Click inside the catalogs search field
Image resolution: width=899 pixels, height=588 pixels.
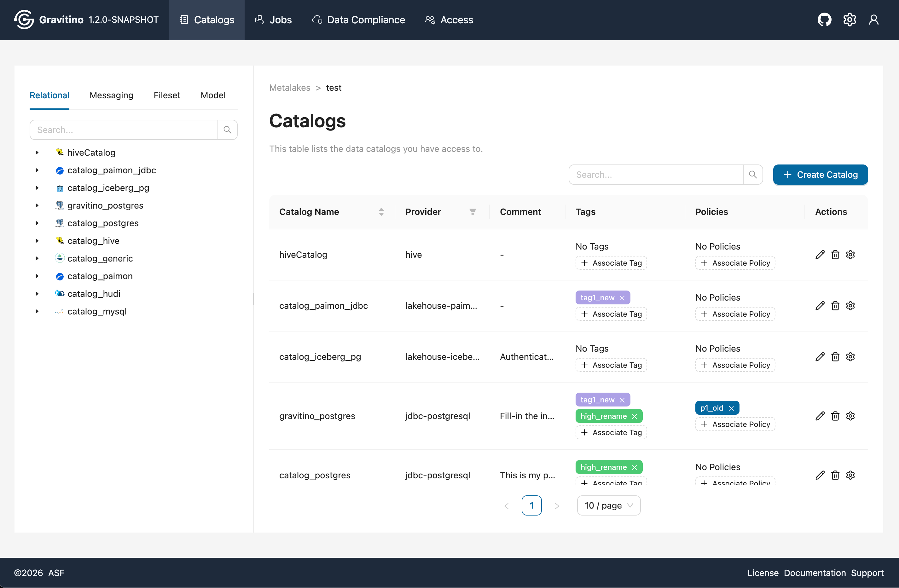click(x=655, y=175)
